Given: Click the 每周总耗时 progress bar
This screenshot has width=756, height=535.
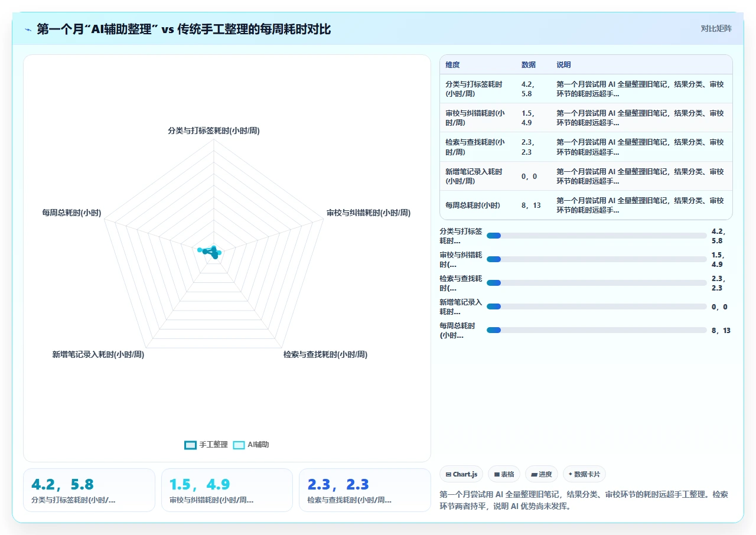Looking at the screenshot, I should click(x=597, y=330).
